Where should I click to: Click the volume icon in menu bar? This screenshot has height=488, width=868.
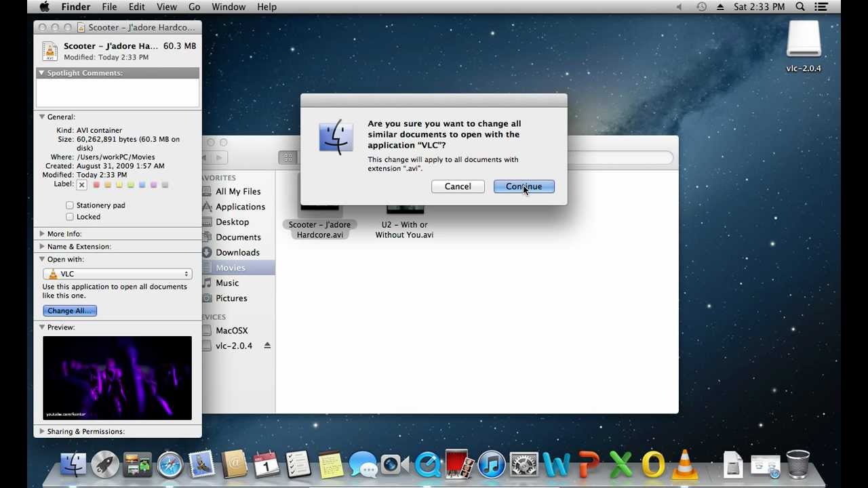[x=679, y=7]
